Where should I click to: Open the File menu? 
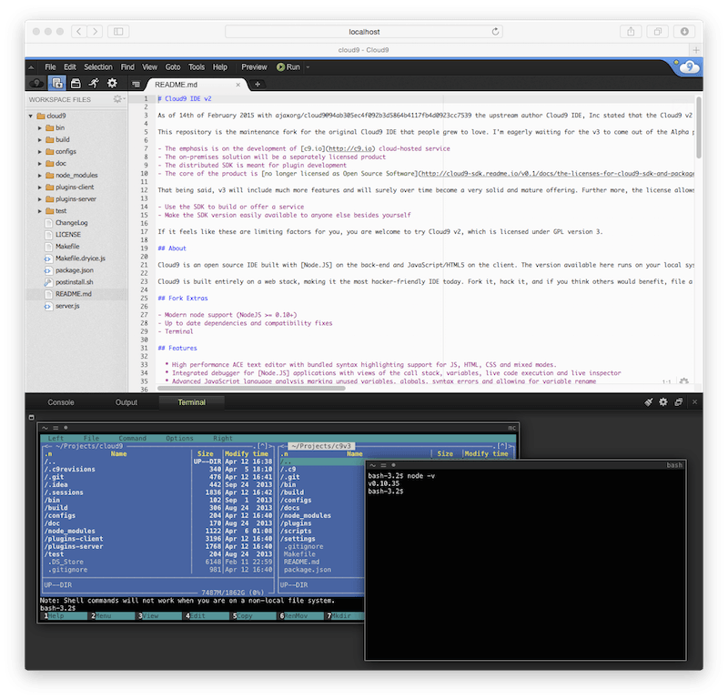50,66
